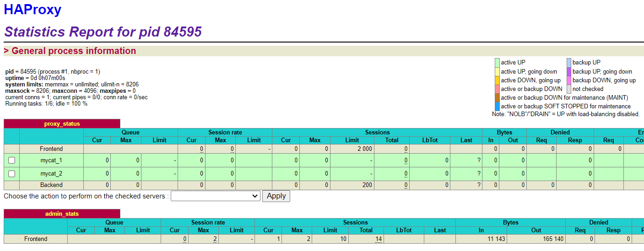Click the uptime = 0d 0h07m00s line

point(35,78)
